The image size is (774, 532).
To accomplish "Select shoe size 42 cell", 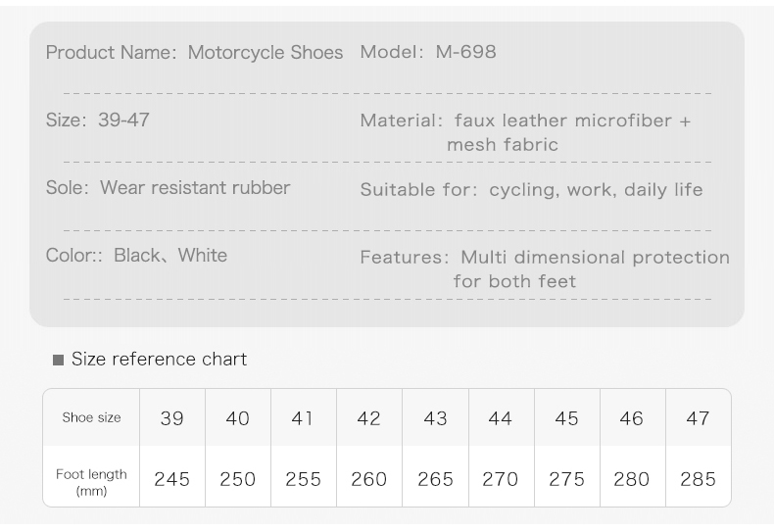I will (368, 418).
